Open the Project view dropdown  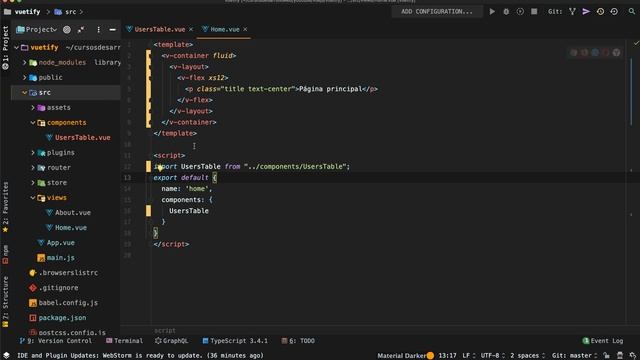pyautogui.click(x=37, y=29)
